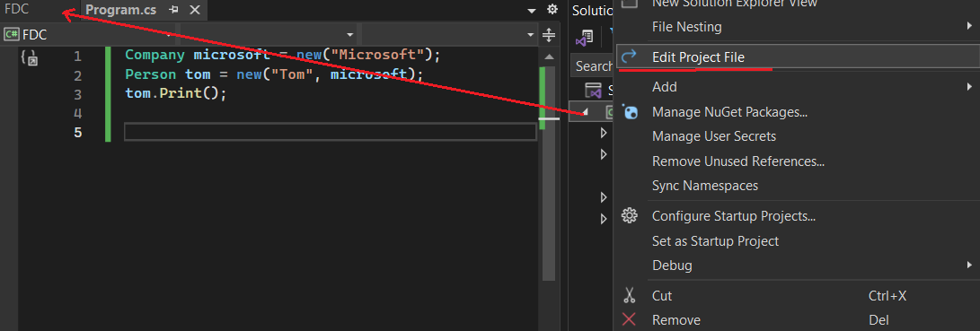This screenshot has width=980, height=331.
Task: Click the Configure Startup Projects gear icon
Action: pos(630,216)
